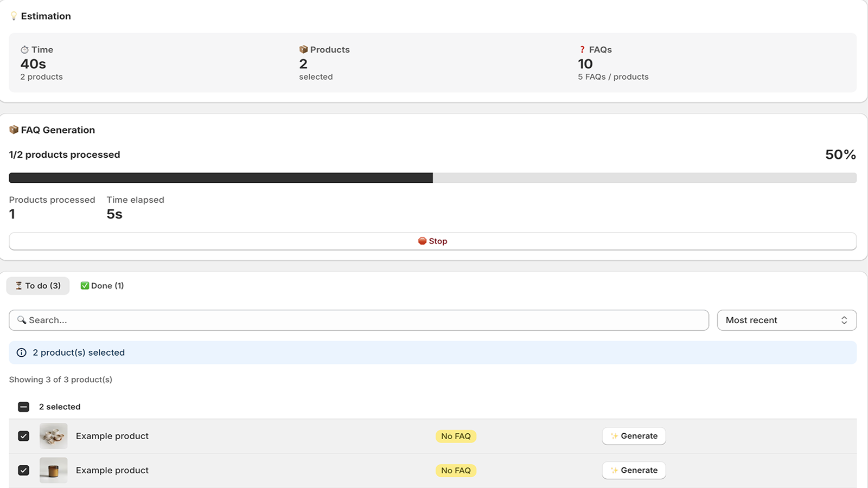Screen dimensions: 868x488
Task: Click the red question mark FAQs icon
Action: coord(582,49)
